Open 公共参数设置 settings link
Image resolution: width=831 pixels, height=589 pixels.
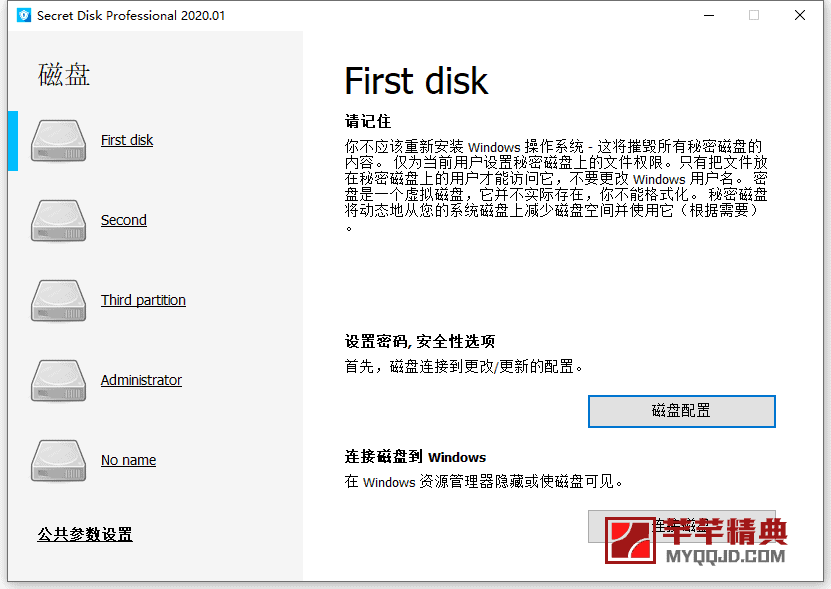tap(84, 535)
